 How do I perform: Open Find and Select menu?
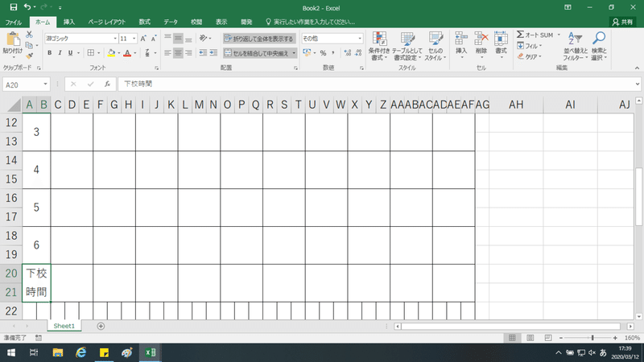coord(599,46)
